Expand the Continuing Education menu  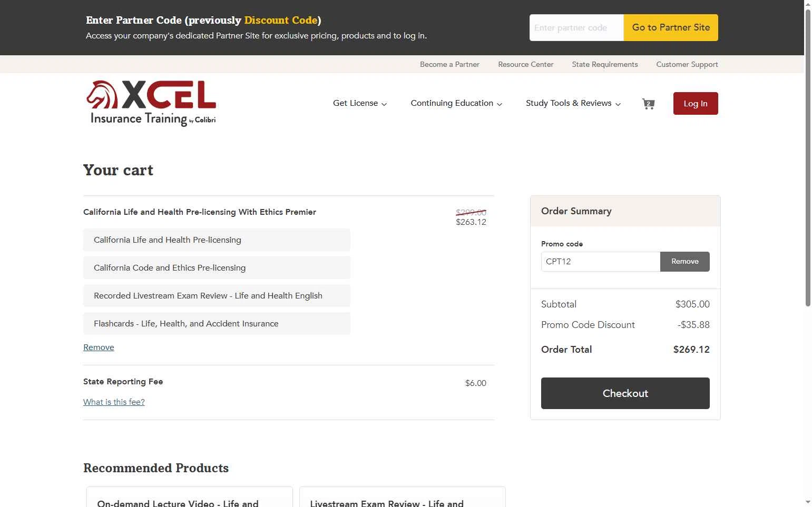coord(456,103)
